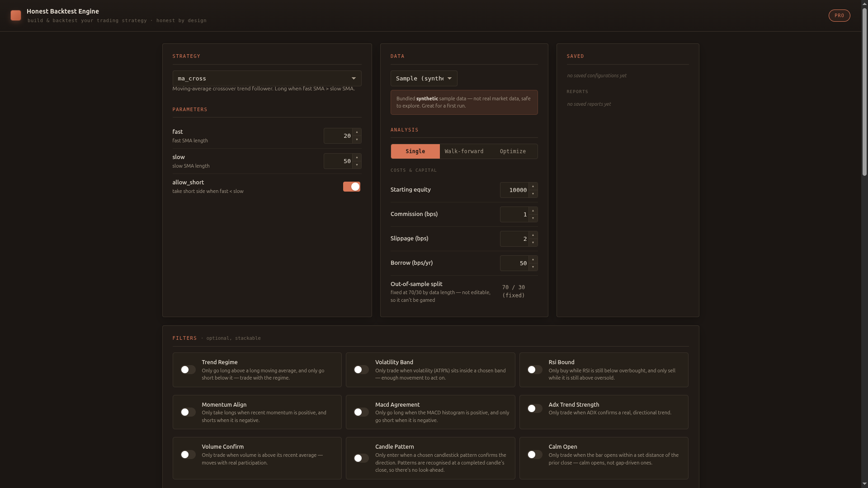Decrease the fast SMA length

357,140
